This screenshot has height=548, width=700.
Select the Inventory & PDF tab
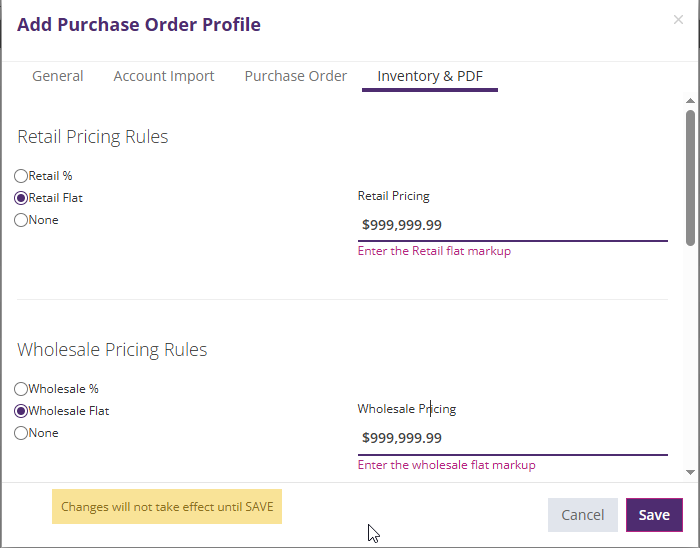[430, 76]
